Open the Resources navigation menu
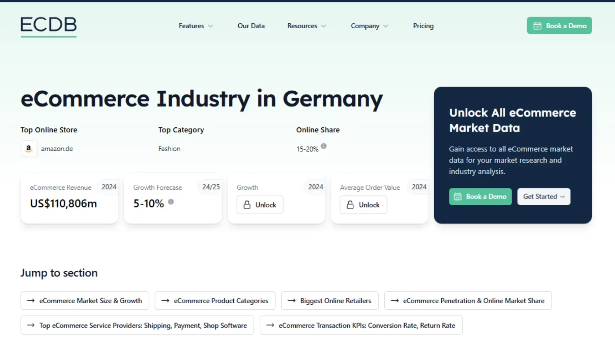The height and width of the screenshot is (364, 615). pos(306,26)
